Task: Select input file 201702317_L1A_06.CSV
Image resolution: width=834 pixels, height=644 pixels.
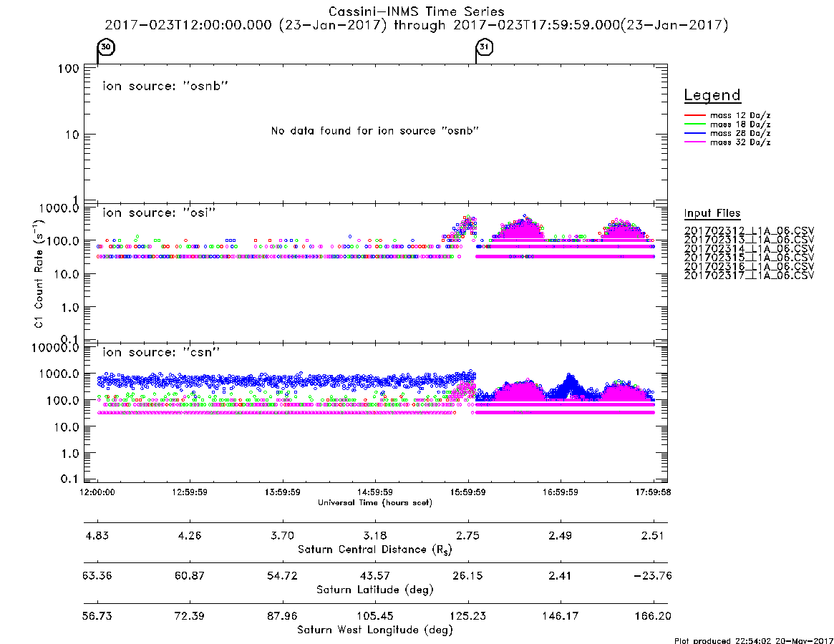Action: pyautogui.click(x=749, y=275)
